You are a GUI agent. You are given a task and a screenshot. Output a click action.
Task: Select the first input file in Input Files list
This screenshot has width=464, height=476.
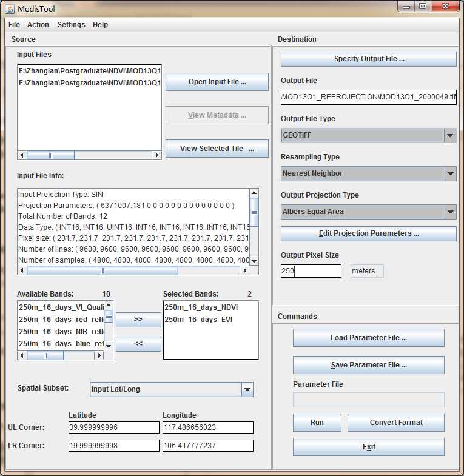(x=90, y=71)
